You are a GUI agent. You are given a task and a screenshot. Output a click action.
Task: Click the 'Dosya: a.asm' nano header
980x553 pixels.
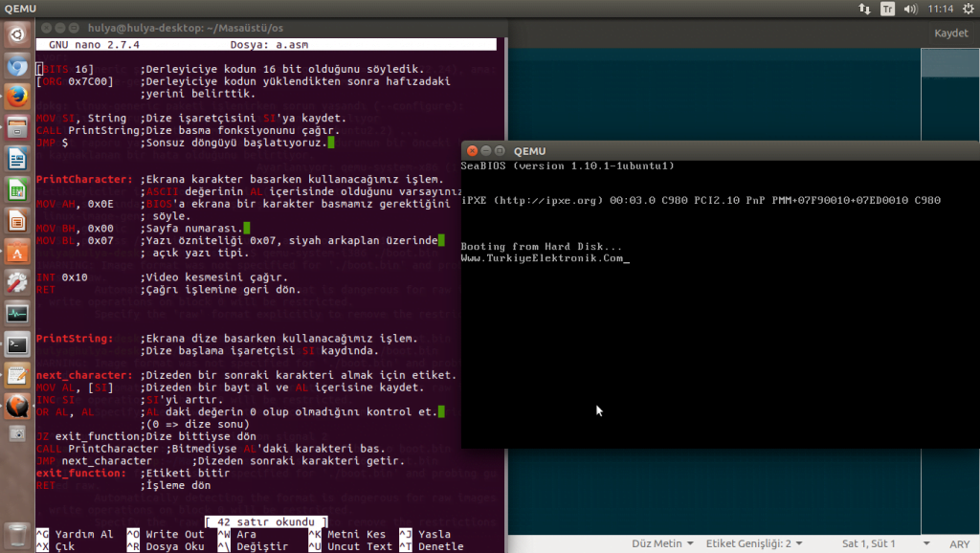pos(269,45)
